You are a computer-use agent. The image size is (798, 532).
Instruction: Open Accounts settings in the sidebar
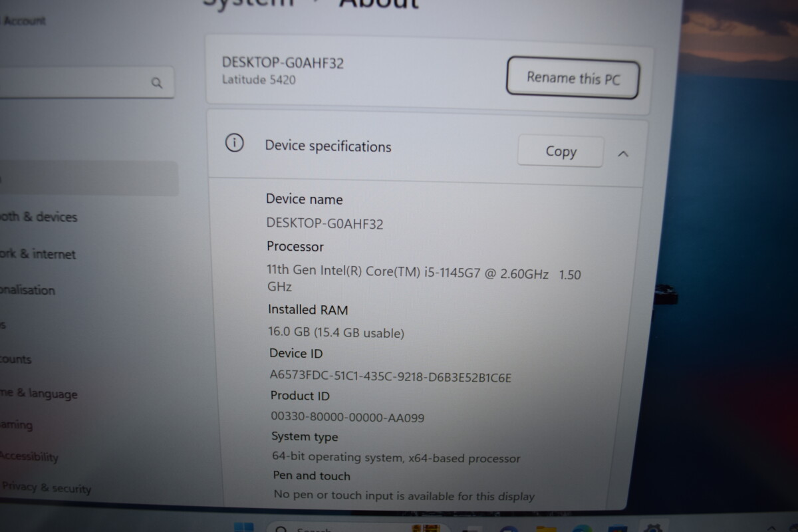(16, 359)
